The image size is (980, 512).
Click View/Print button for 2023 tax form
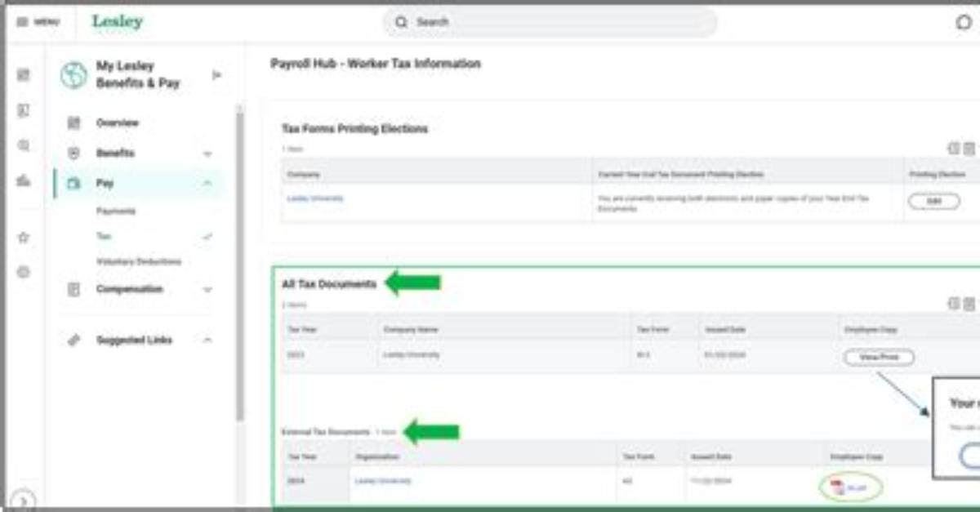[879, 357]
